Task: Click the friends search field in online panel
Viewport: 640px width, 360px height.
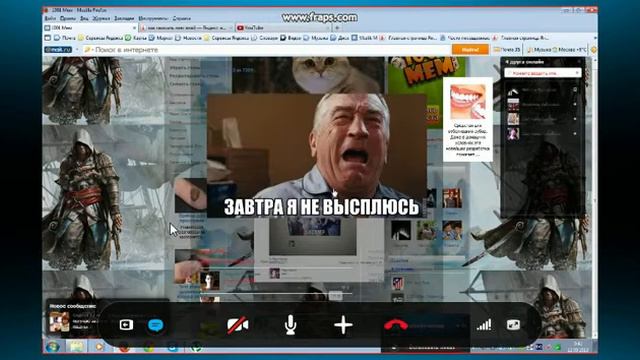Action: click(542, 73)
